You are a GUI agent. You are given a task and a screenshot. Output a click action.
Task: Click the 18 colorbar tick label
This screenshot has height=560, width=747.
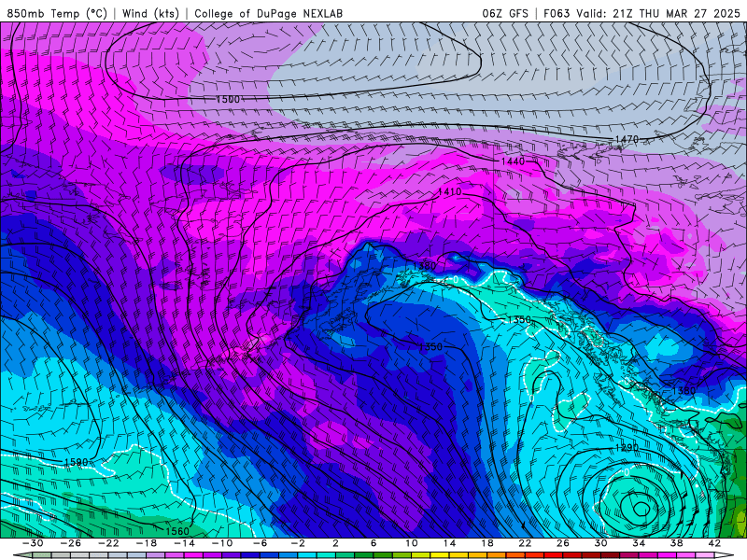(x=486, y=543)
